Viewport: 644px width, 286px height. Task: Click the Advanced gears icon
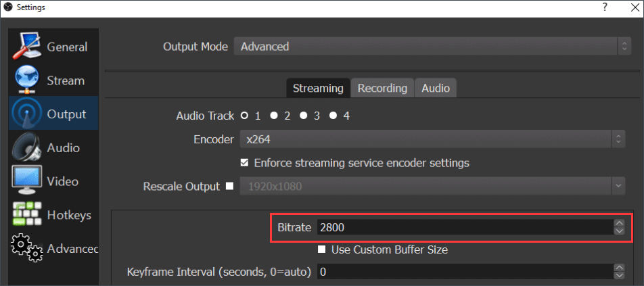click(x=28, y=248)
